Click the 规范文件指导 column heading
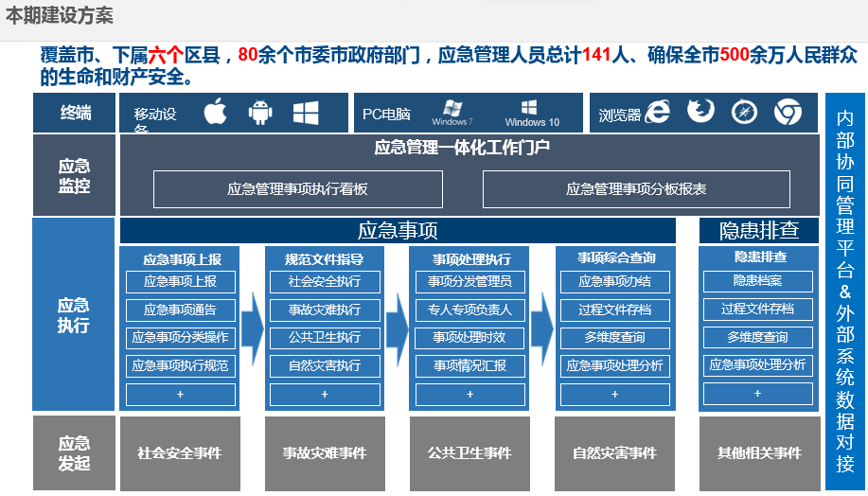868x496 pixels. [x=325, y=259]
